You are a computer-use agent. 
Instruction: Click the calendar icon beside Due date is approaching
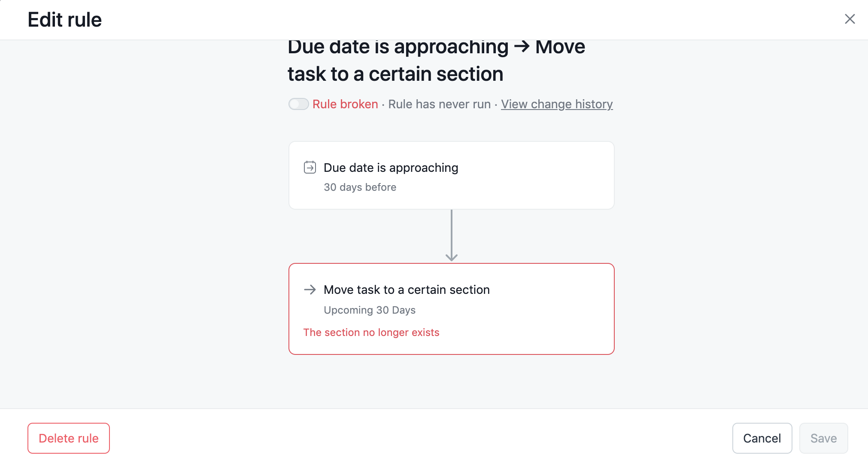pos(310,167)
